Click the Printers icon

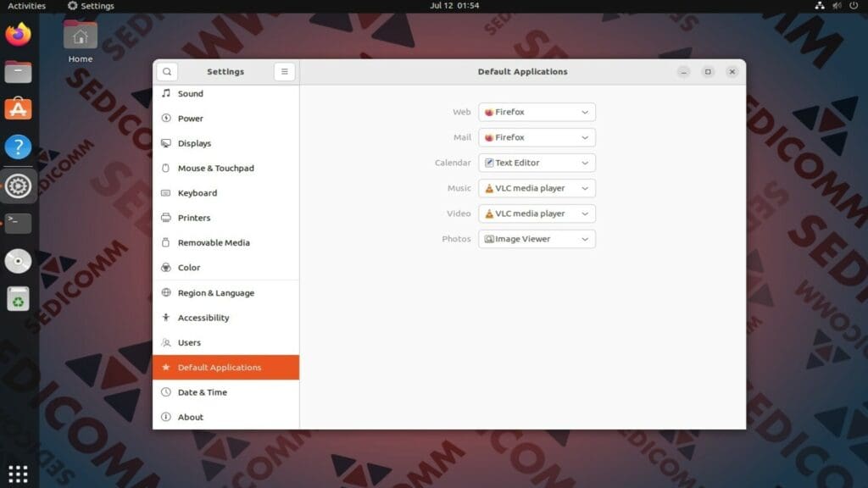point(166,218)
